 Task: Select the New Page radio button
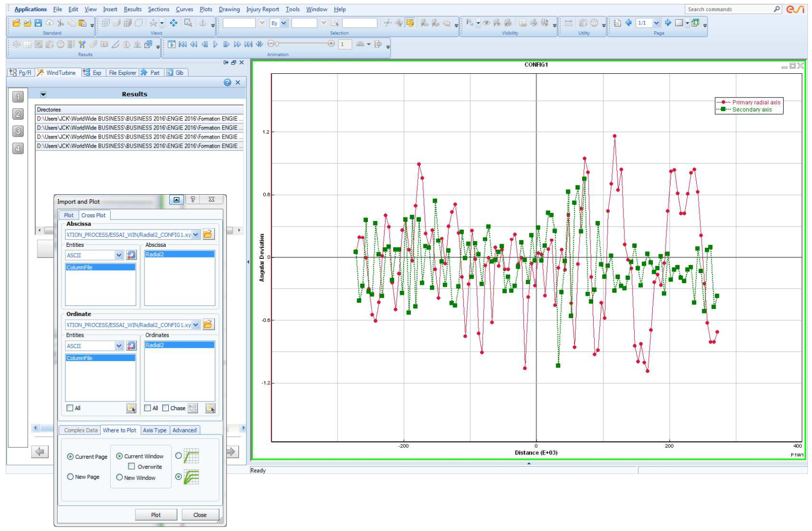coord(70,476)
